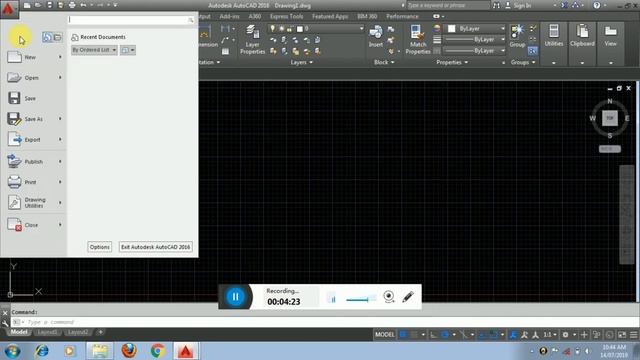
Task: Click the Sign In button
Action: (518, 5)
